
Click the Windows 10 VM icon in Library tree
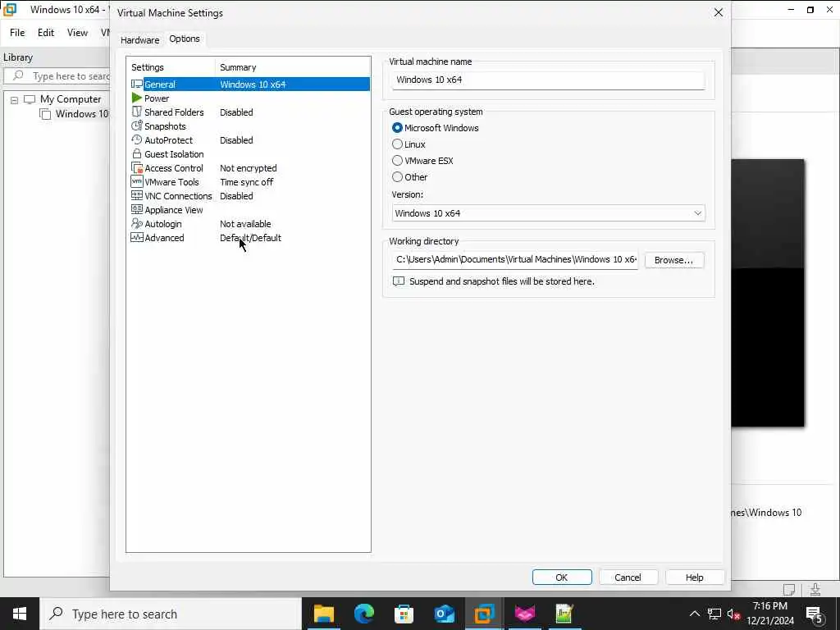46,114
